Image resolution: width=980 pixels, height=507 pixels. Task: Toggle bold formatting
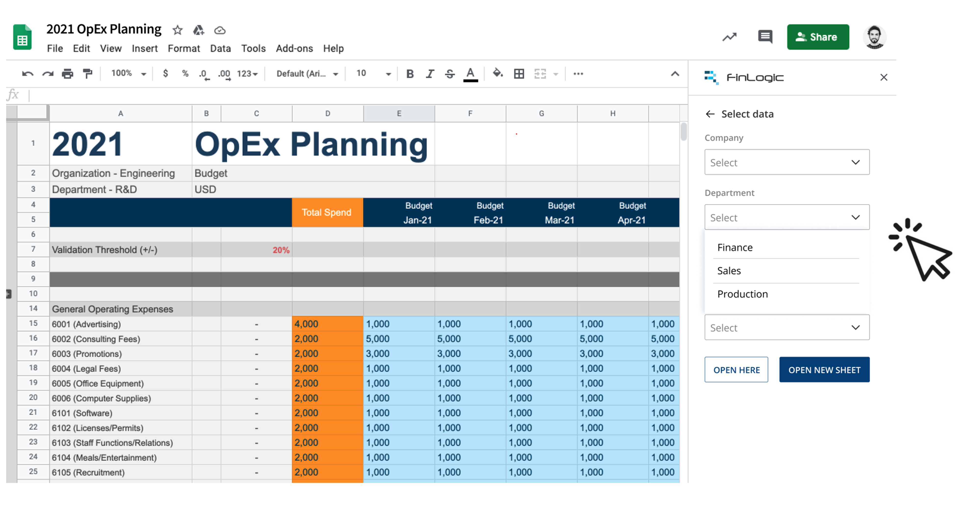410,74
